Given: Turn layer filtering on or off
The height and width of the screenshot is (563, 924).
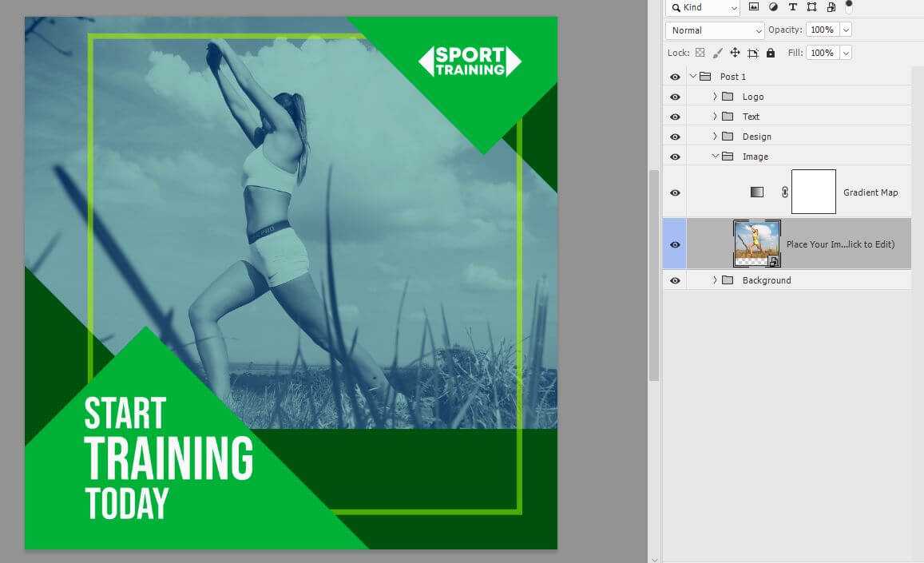Looking at the screenshot, I should (849, 6).
